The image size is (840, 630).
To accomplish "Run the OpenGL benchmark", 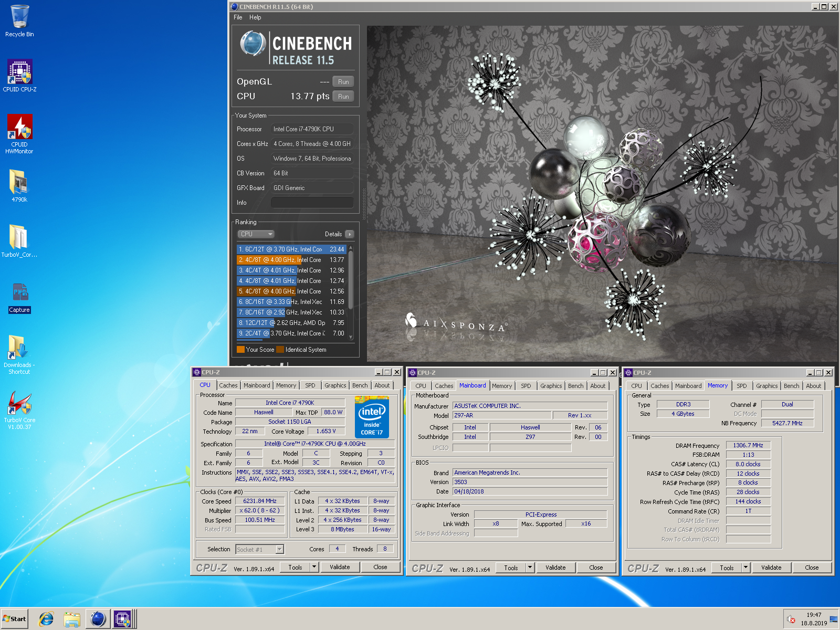I will pyautogui.click(x=343, y=82).
